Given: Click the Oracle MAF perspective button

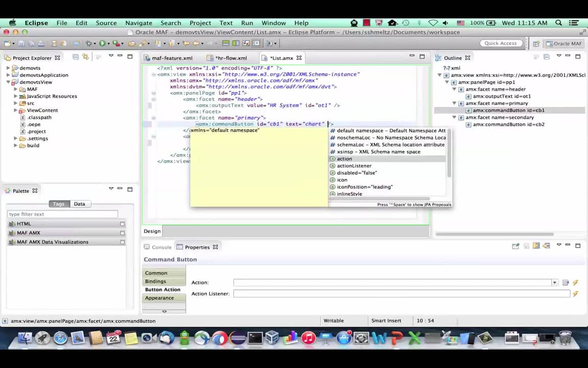Looking at the screenshot, I should 563,43.
